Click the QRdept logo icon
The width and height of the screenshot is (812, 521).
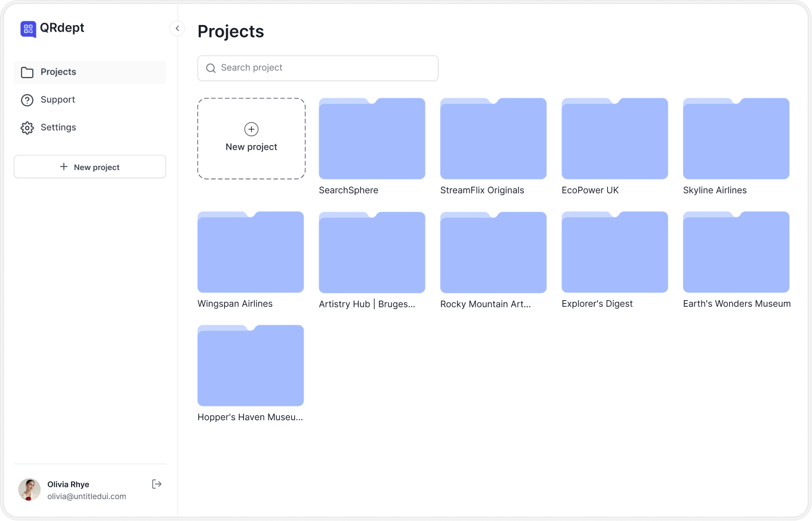point(27,29)
